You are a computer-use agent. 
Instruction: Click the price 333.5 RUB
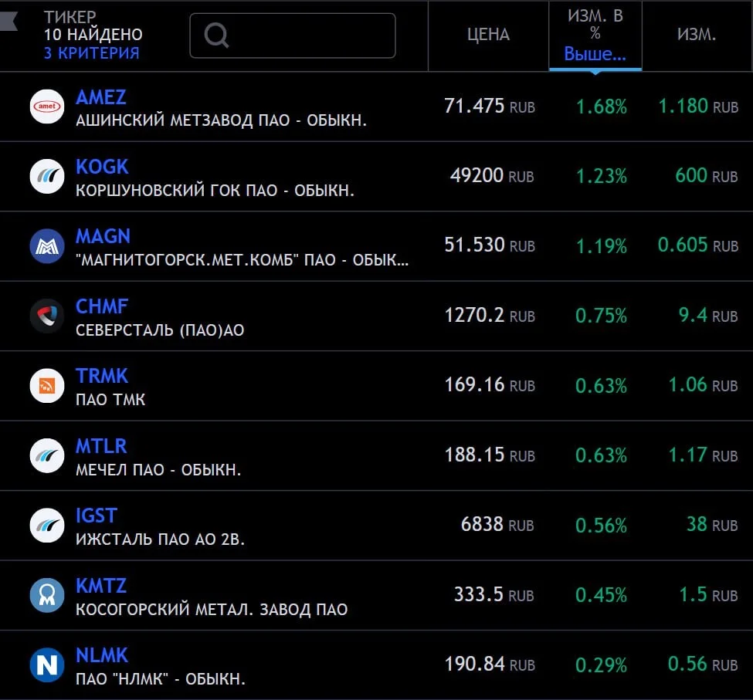pos(494,594)
